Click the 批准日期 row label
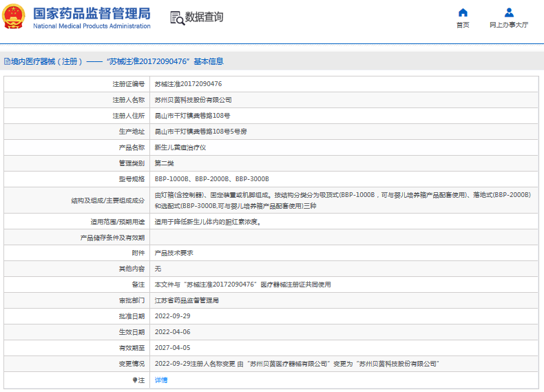This screenshot has width=544, height=392. coord(132,316)
